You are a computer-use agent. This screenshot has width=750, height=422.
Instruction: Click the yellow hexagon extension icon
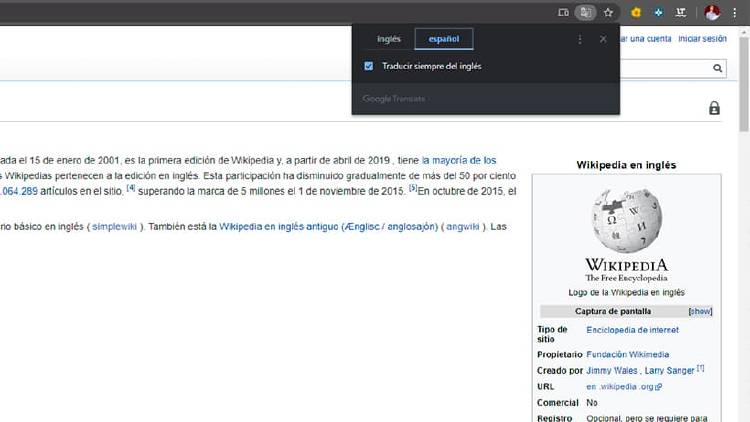636,12
